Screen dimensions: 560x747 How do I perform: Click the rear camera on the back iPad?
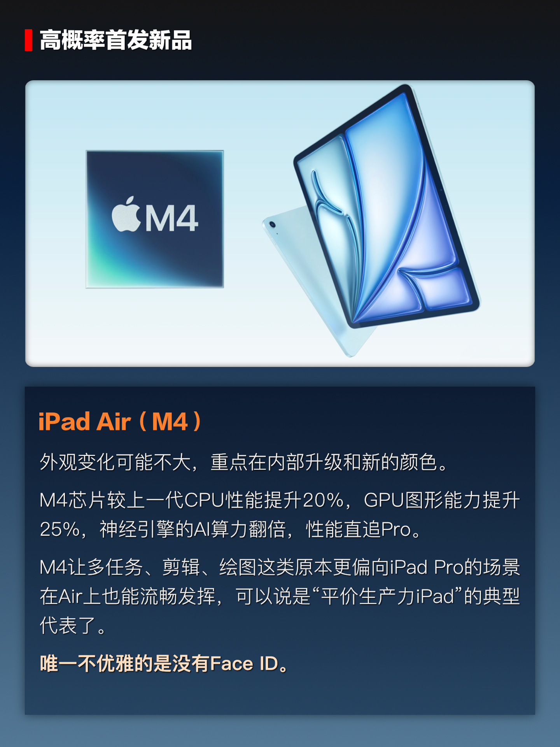[x=272, y=224]
